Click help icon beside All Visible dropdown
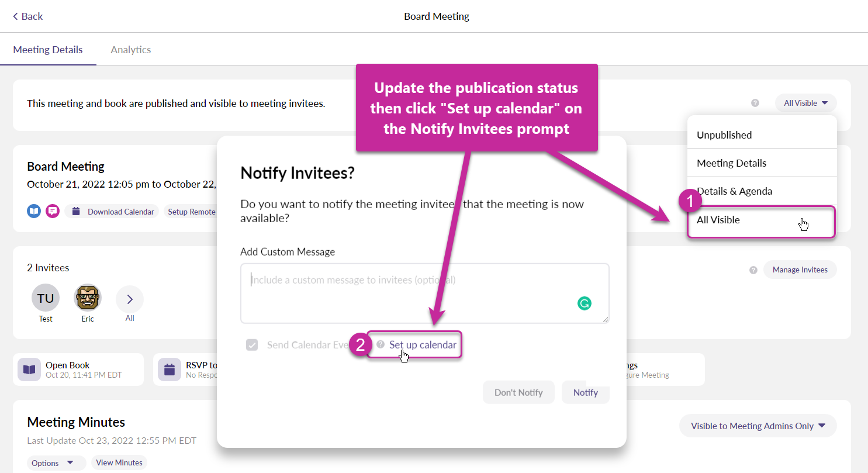 pyautogui.click(x=755, y=103)
